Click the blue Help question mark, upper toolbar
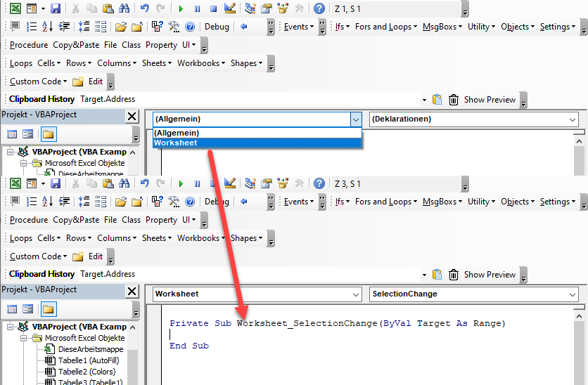This screenshot has width=588, height=385. (319, 8)
